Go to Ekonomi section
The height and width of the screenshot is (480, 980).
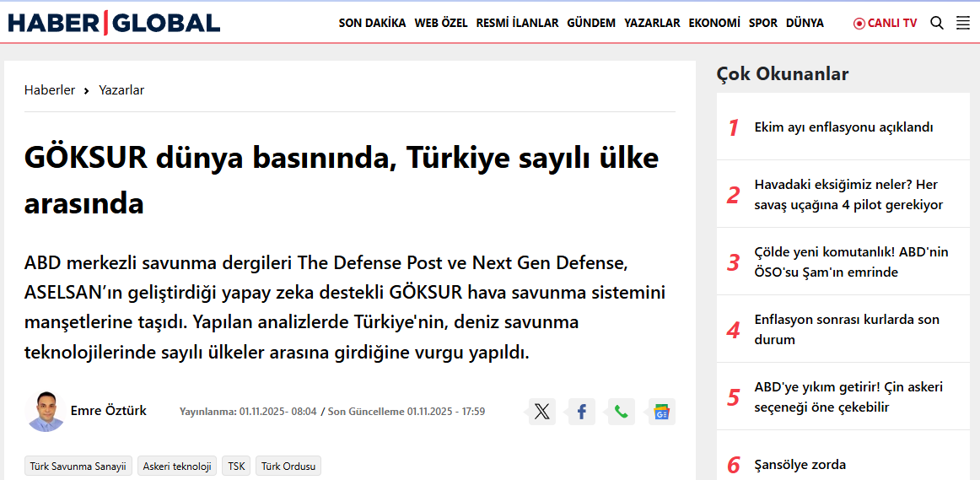tap(713, 24)
